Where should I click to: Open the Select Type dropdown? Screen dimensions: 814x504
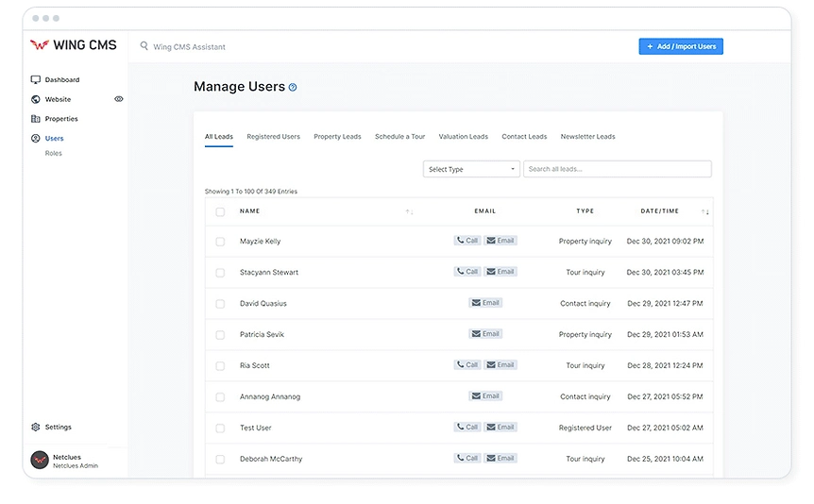471,169
